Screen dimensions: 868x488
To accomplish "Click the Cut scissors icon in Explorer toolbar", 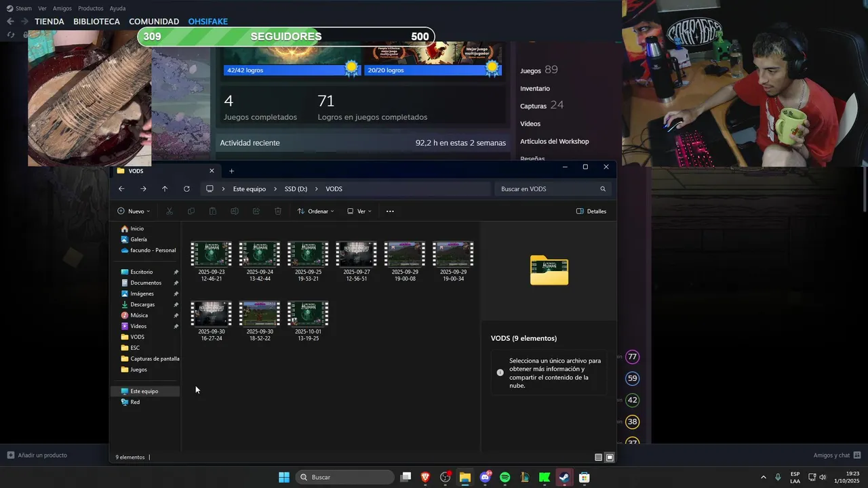I will pyautogui.click(x=170, y=211).
